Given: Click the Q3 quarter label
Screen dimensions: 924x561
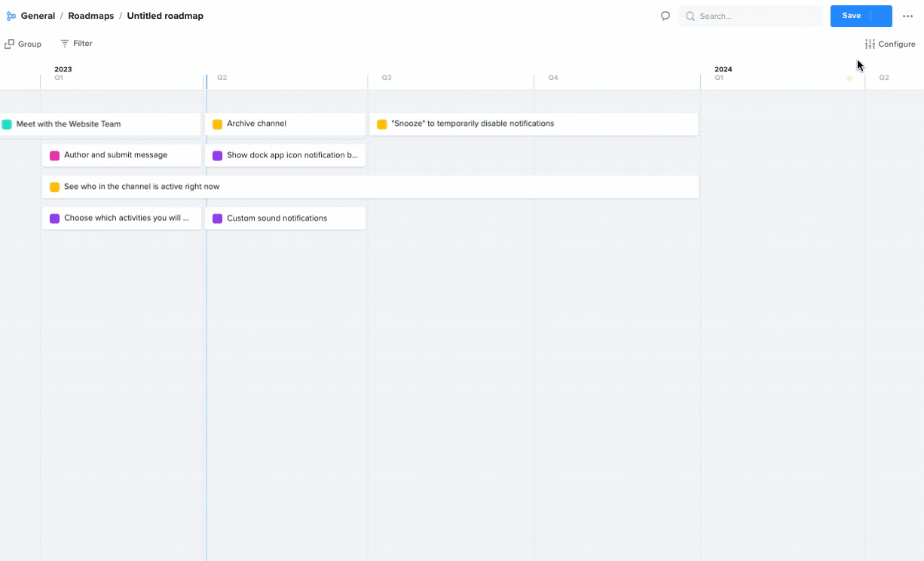Looking at the screenshot, I should tap(387, 78).
